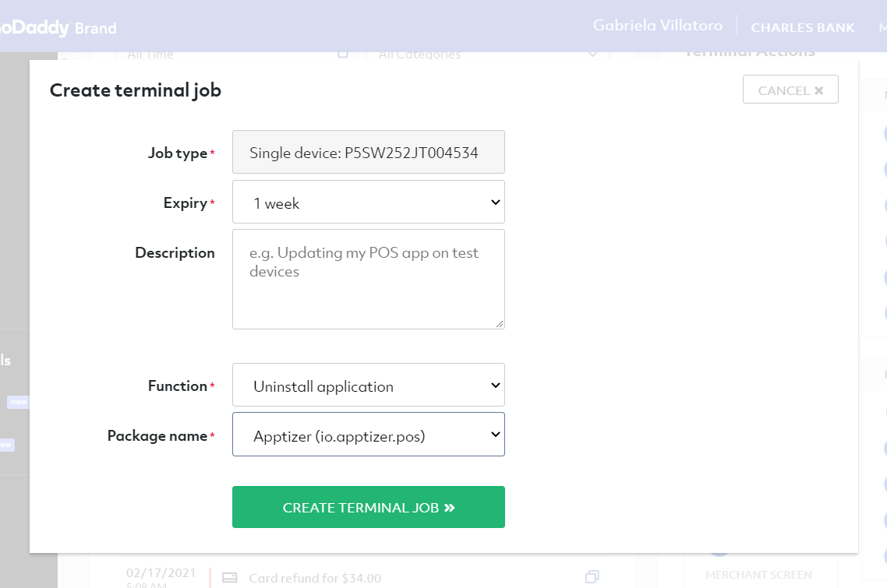Image resolution: width=887 pixels, height=588 pixels.
Task: Open the Expiry dropdown showing 1 week
Action: pyautogui.click(x=368, y=202)
